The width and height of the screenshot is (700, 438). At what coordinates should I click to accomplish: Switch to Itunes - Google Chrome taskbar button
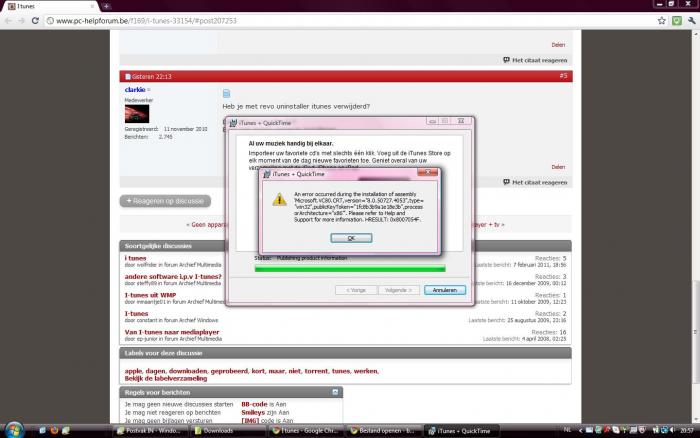pyautogui.click(x=306, y=431)
